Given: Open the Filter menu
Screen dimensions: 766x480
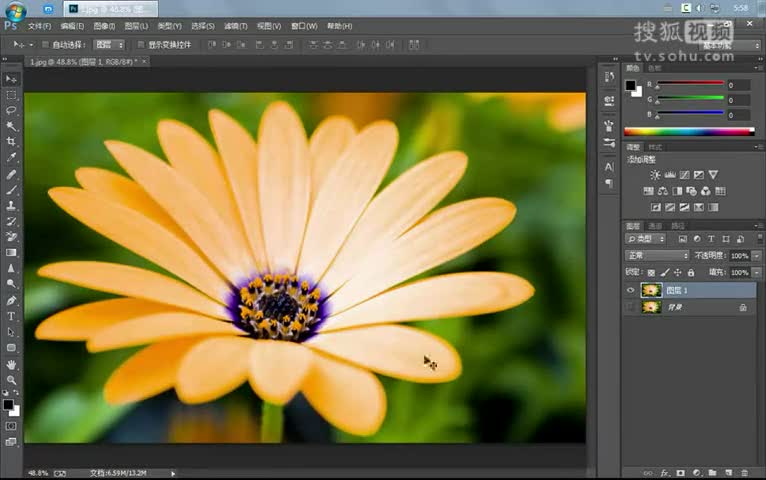Looking at the screenshot, I should coord(235,26).
